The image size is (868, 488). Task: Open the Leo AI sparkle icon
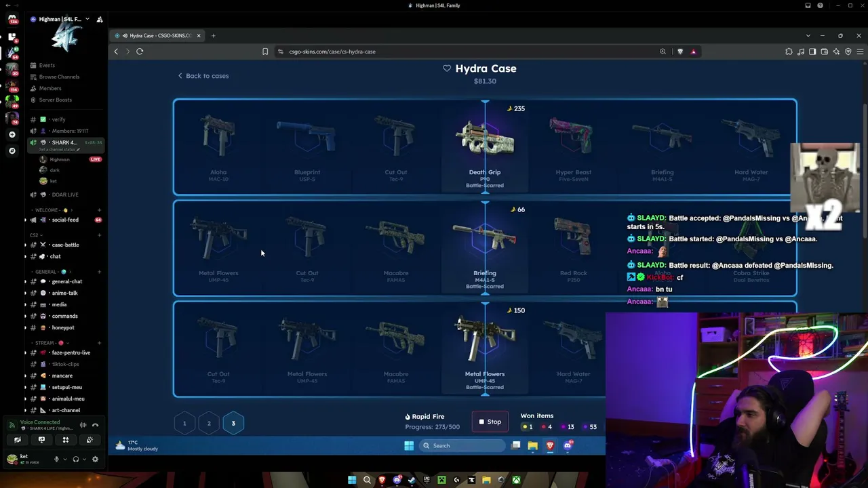pyautogui.click(x=836, y=52)
